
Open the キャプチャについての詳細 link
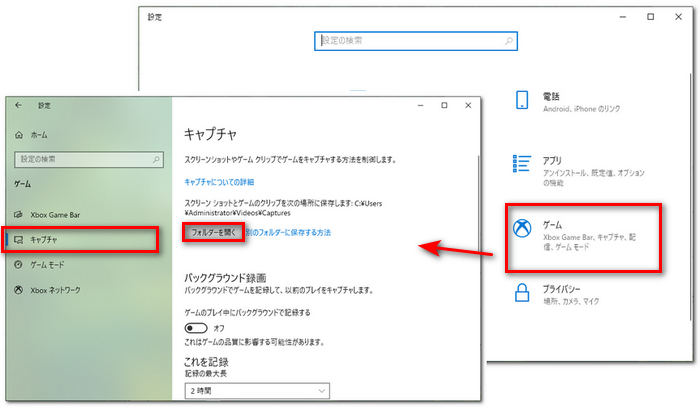(x=219, y=182)
